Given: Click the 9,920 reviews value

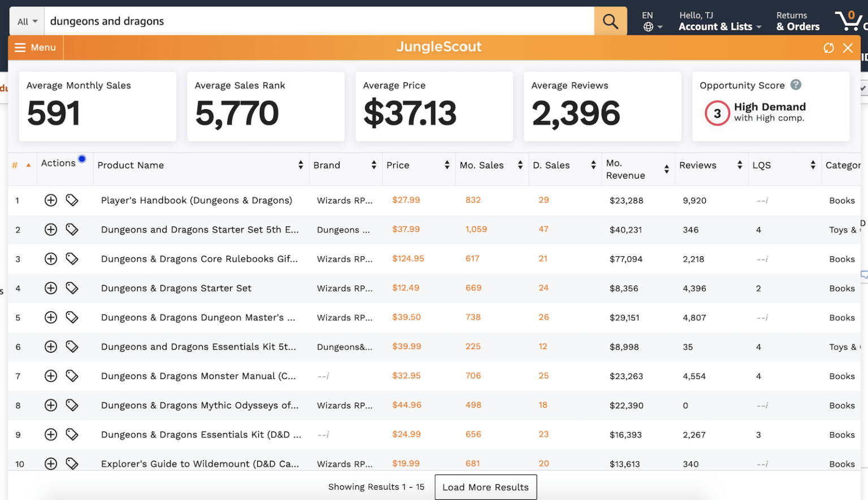Looking at the screenshot, I should coord(695,200).
